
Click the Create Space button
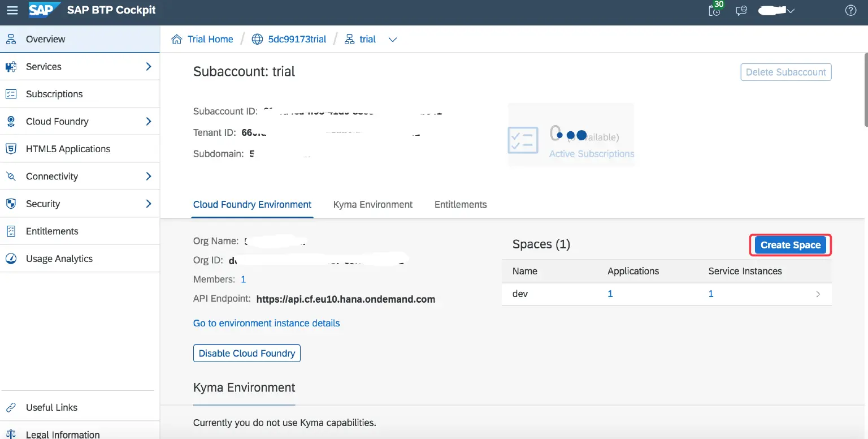click(790, 245)
